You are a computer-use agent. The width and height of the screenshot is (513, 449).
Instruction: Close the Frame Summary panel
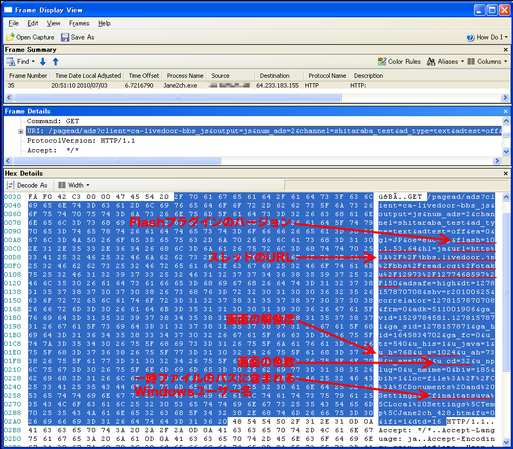click(505, 50)
